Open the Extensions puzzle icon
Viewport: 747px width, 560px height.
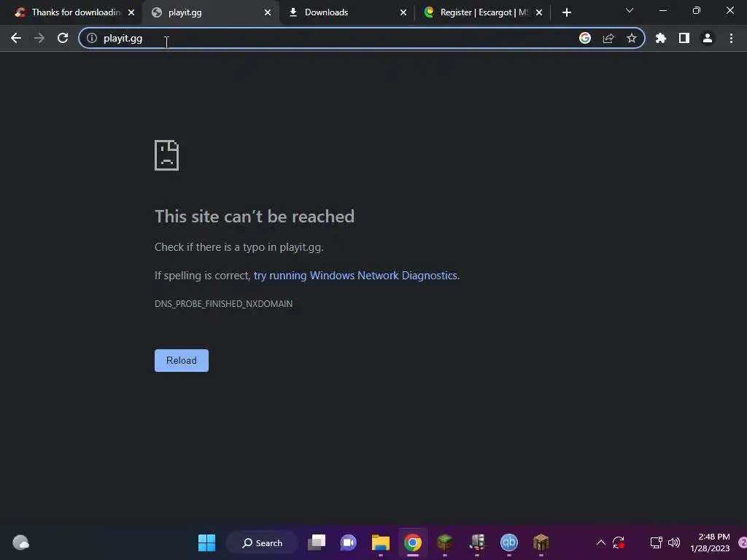pyautogui.click(x=661, y=38)
